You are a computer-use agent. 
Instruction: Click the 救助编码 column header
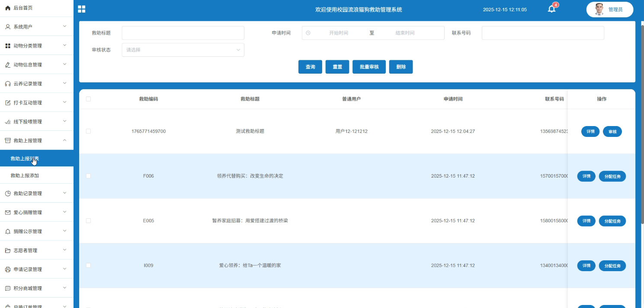pyautogui.click(x=148, y=99)
